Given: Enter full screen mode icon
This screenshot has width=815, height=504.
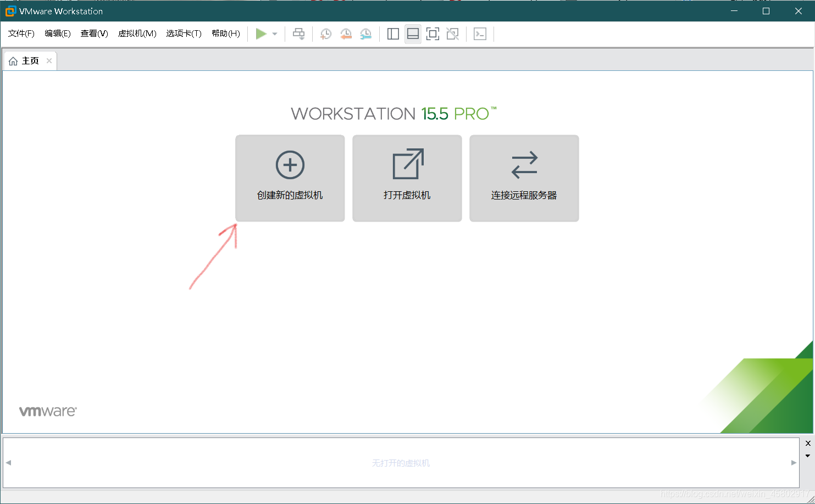Looking at the screenshot, I should click(x=433, y=34).
